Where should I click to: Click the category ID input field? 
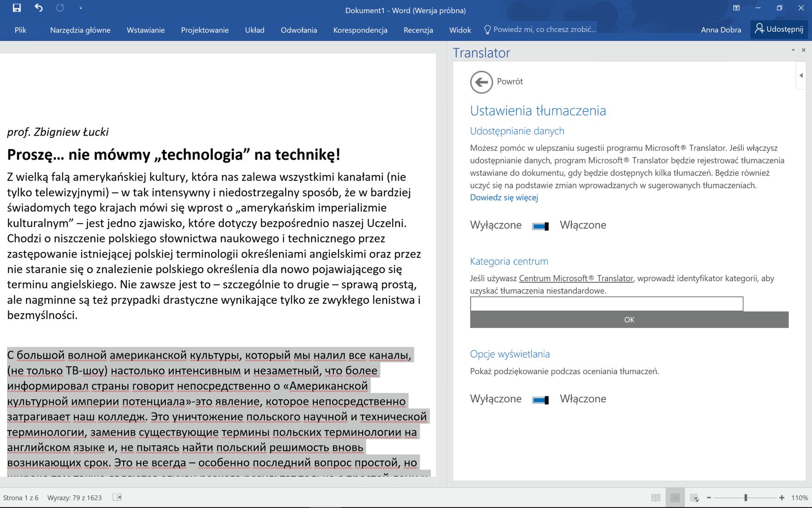tap(607, 304)
